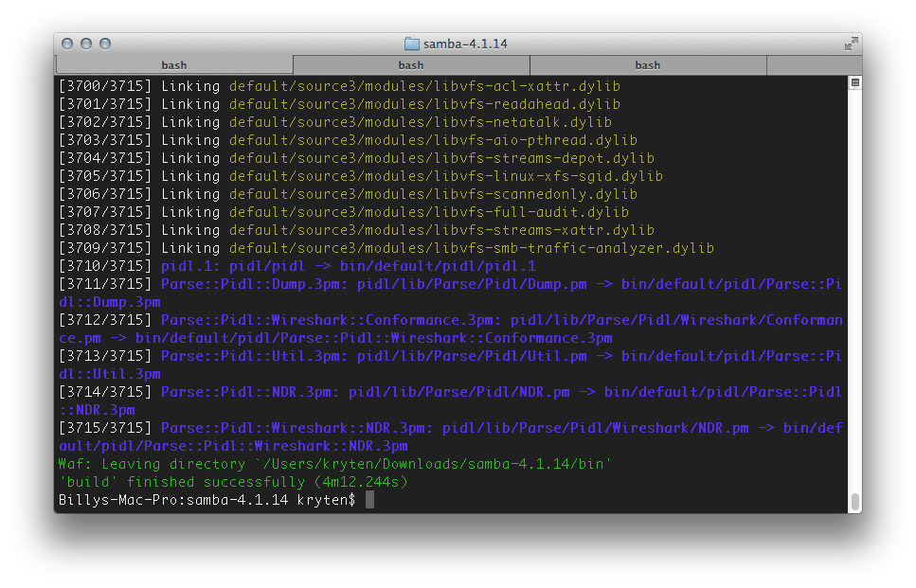This screenshot has width=916, height=588.
Task: Click the libvfs-smb-traffic-analyzer.dylib line
Action: (x=386, y=249)
